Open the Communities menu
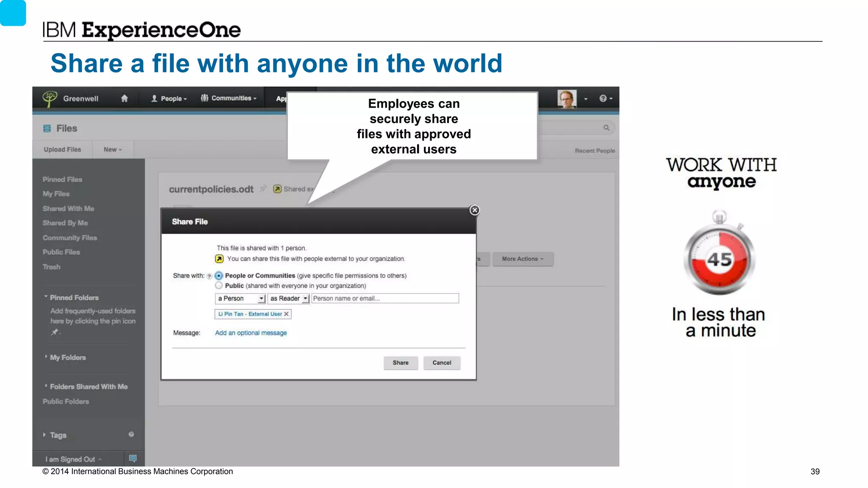Screen dimensions: 868x488 pos(228,98)
